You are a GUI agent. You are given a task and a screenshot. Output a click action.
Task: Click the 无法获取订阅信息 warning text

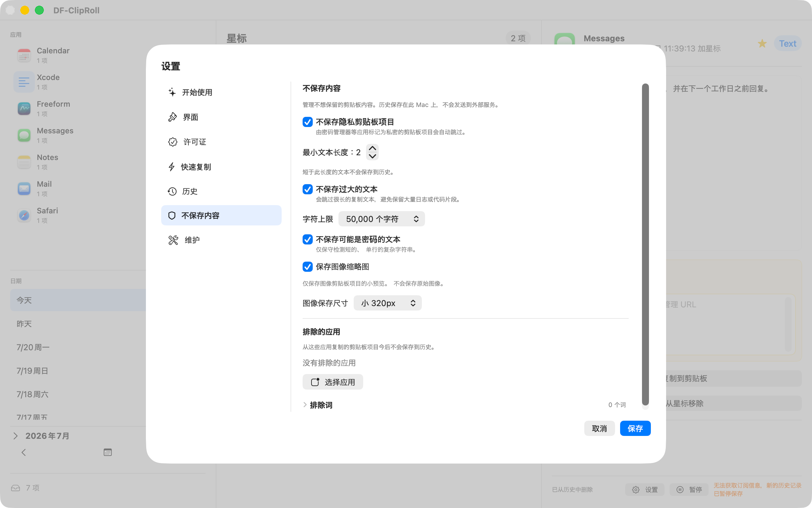coord(757,490)
